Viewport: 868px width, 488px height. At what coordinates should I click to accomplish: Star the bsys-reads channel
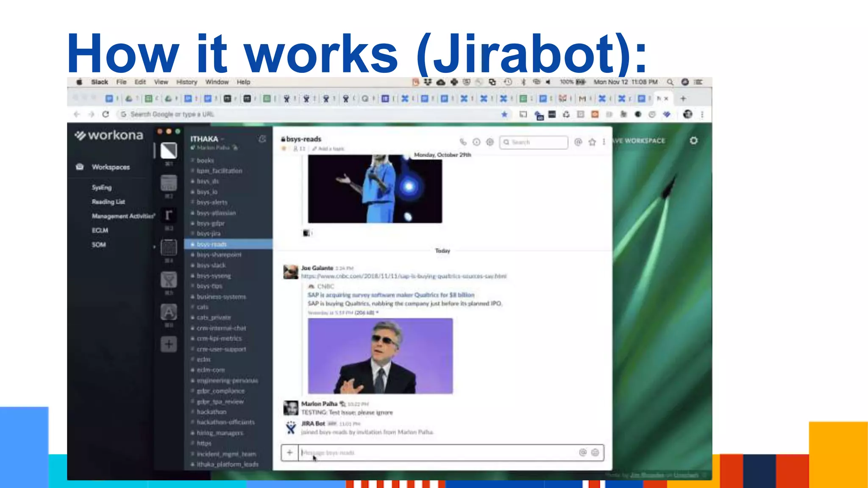click(284, 149)
